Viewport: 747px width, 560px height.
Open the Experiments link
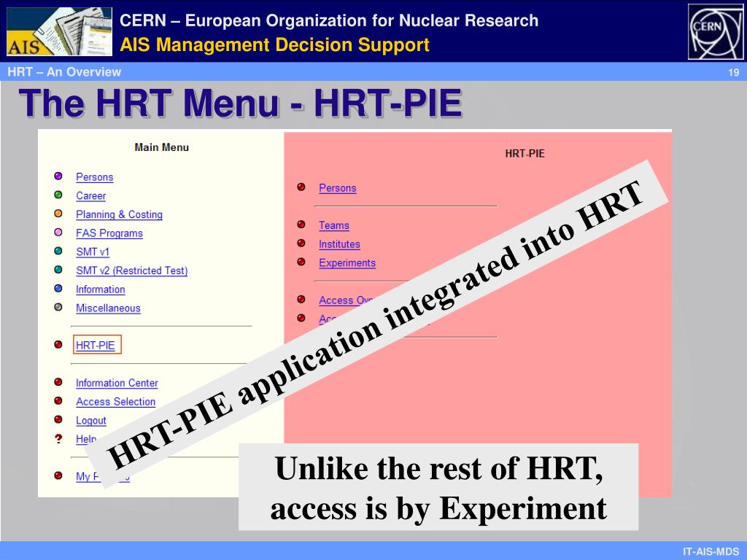tap(347, 262)
